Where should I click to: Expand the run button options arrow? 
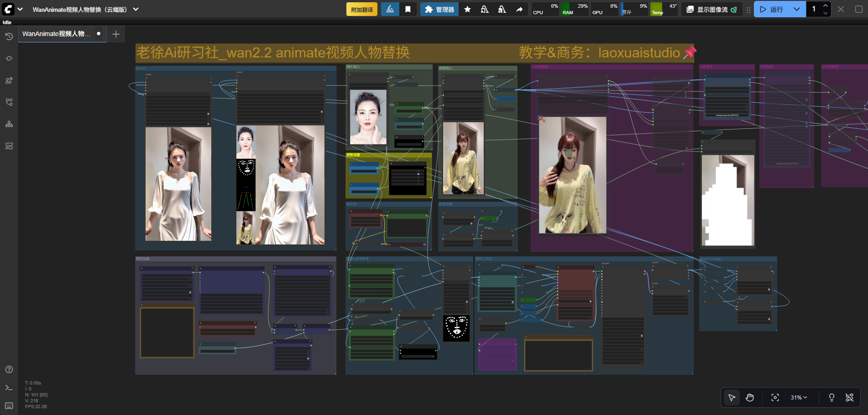(797, 9)
